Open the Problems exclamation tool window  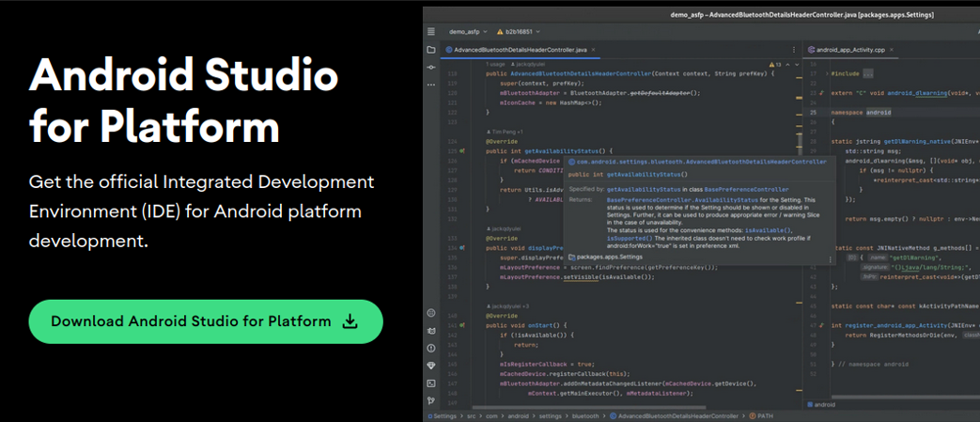click(x=431, y=348)
